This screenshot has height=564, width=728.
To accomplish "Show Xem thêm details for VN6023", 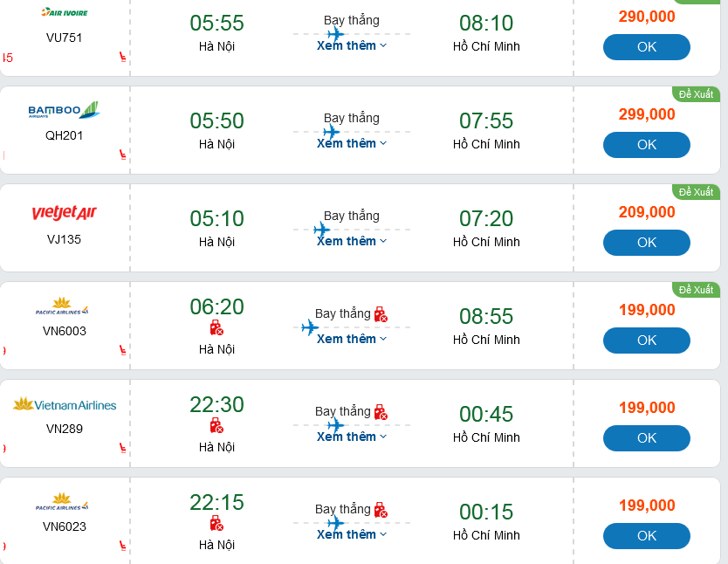I will coord(351,534).
